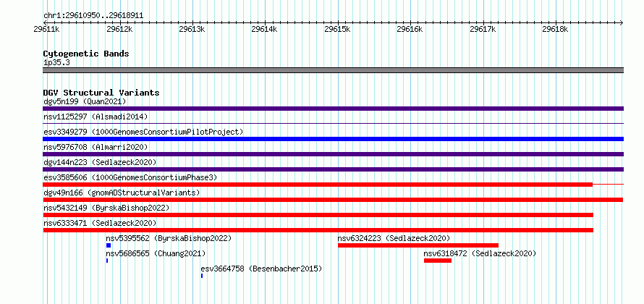Click the 29614k ruler tick label
This screenshot has width=644, height=304.
pyautogui.click(x=266, y=29)
